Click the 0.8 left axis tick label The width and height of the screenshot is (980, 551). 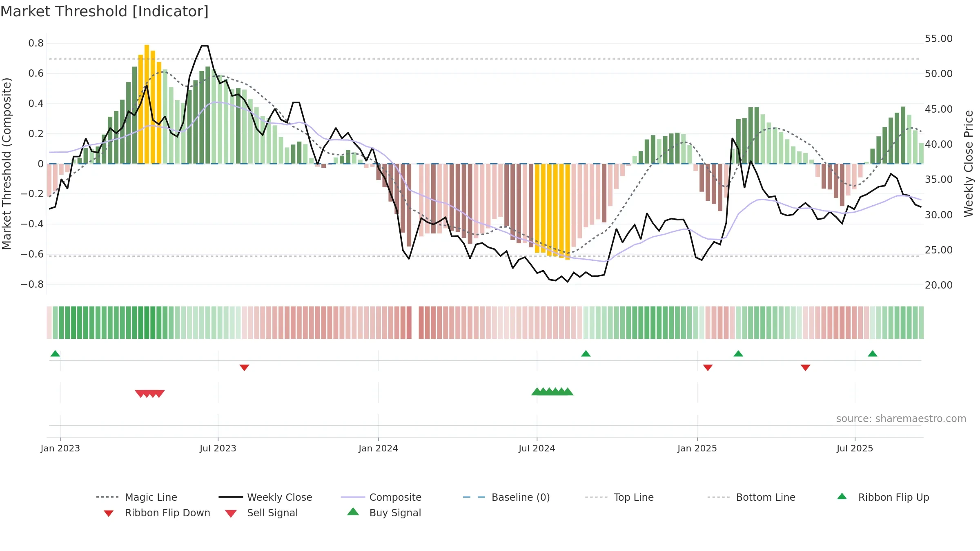pos(36,43)
